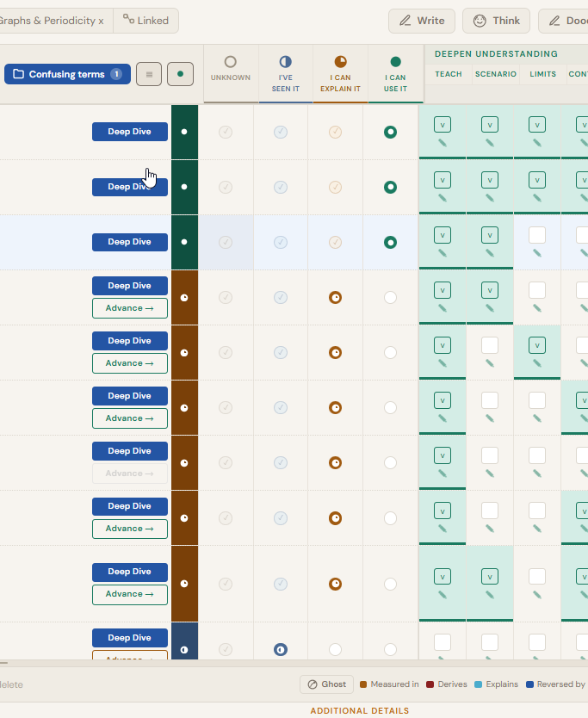Open the Graphs & Periodicity tab
The image size is (588, 718).
[x=52, y=21]
